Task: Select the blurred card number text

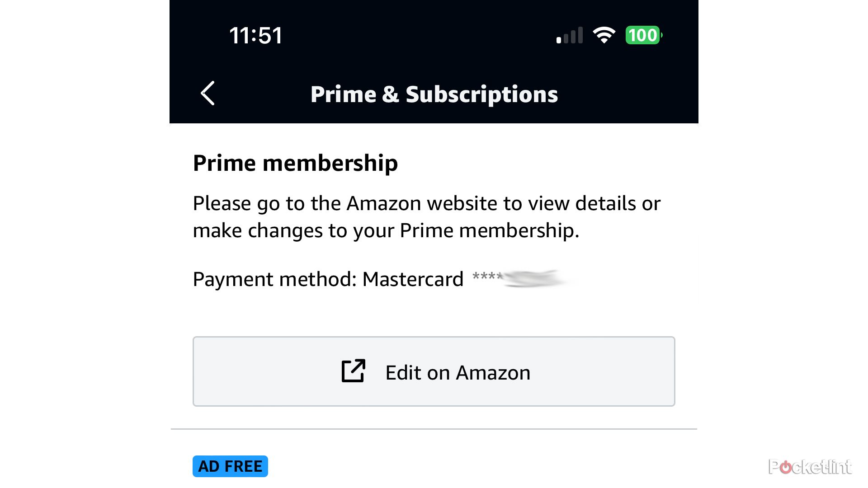Action: click(524, 278)
